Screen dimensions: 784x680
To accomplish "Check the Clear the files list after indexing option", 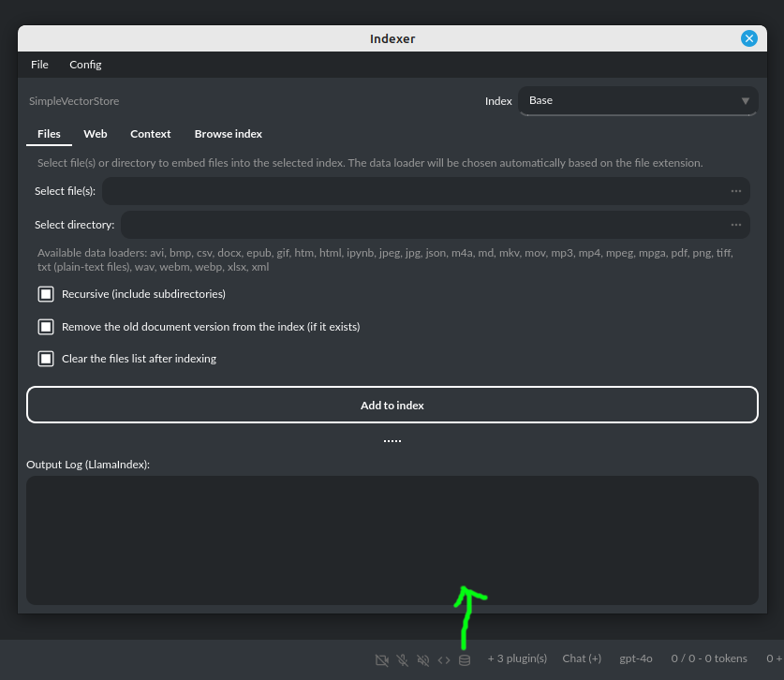I will point(46,358).
